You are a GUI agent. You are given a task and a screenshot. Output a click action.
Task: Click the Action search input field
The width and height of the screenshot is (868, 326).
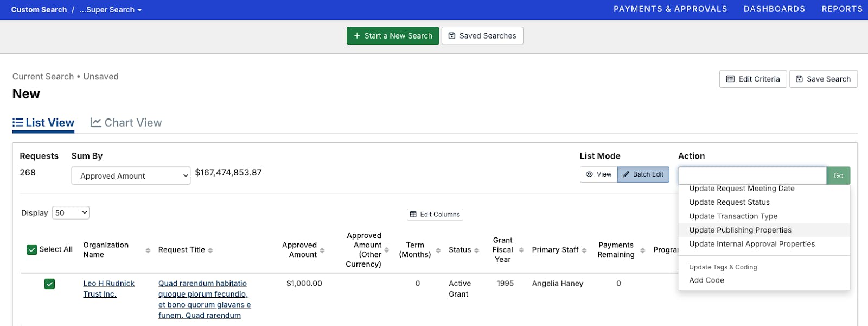tap(752, 175)
